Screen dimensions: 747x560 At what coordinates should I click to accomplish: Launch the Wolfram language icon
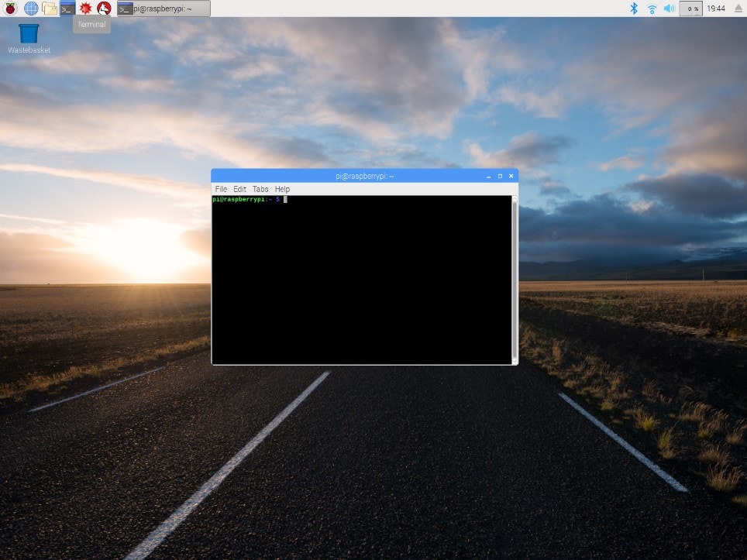click(103, 9)
